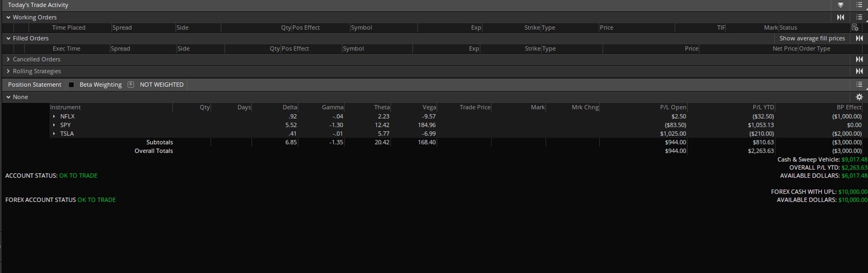
Task: Collapse Today's Trade Activity with the double-arrow icon
Action: [840, 5]
